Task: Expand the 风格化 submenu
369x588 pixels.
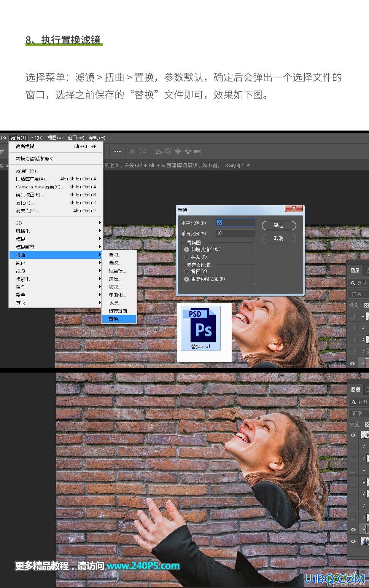Action: [56, 231]
